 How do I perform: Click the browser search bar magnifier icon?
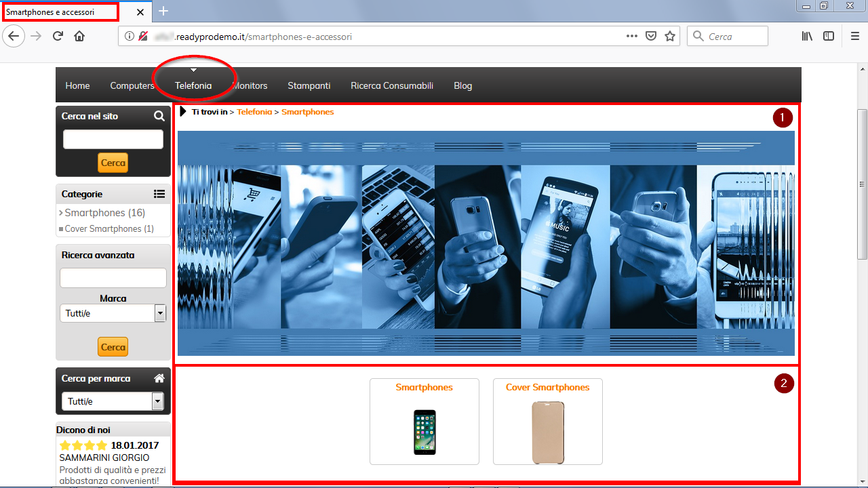click(x=698, y=37)
